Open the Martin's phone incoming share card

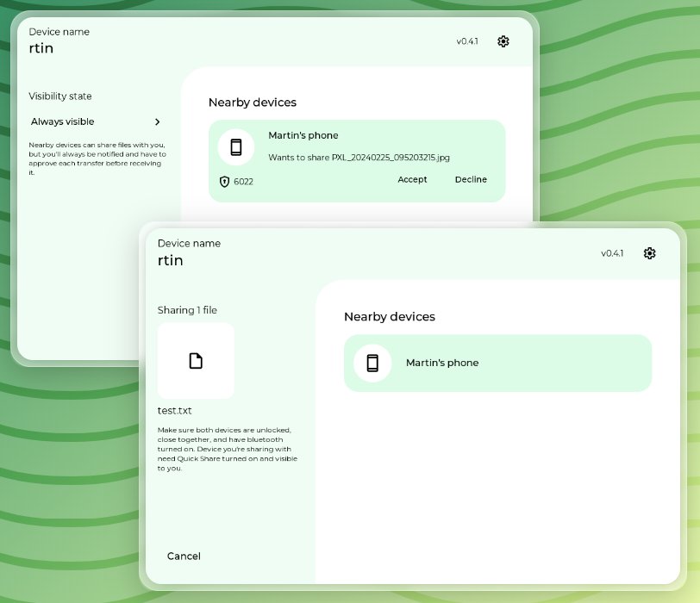356,158
